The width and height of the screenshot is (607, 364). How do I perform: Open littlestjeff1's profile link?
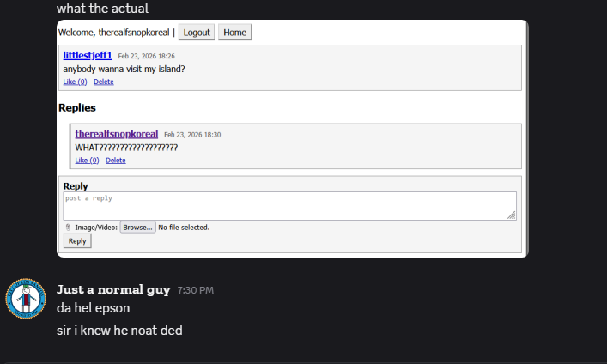tap(88, 56)
